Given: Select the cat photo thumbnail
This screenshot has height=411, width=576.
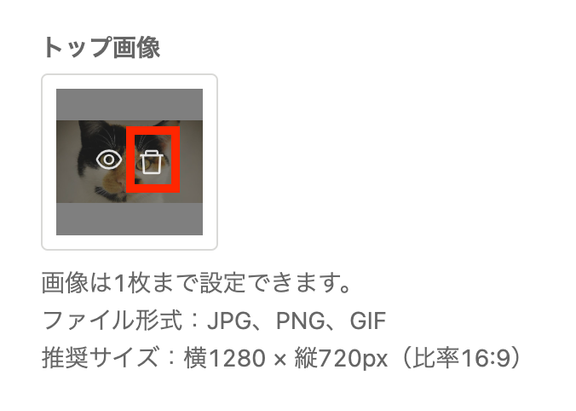Looking at the screenshot, I should pyautogui.click(x=129, y=162).
